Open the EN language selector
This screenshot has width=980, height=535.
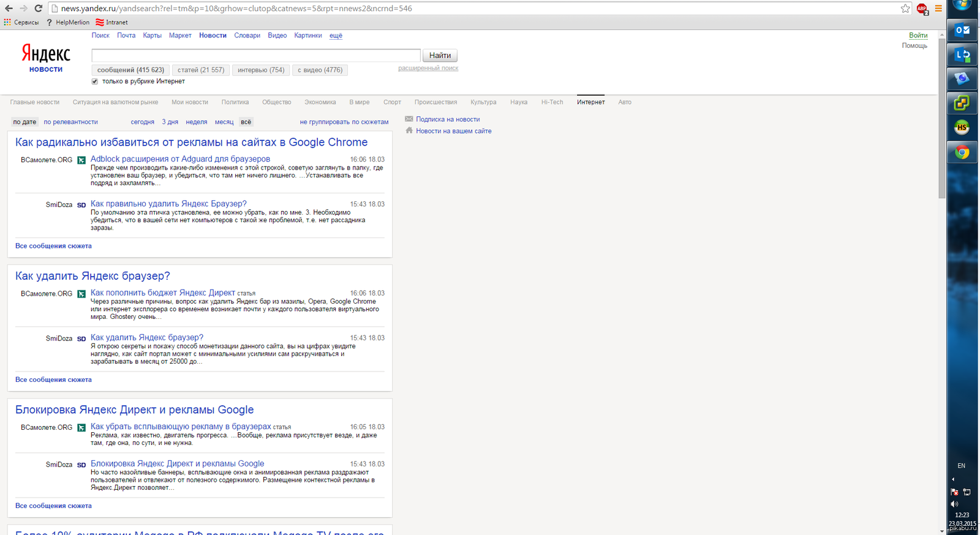tap(961, 466)
